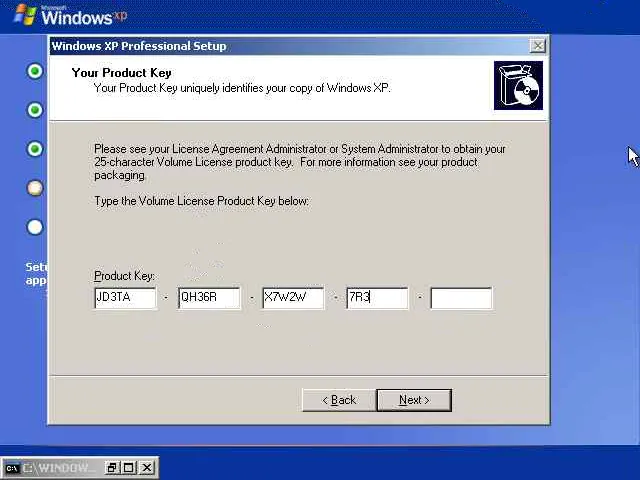Click the current orange setup step indicator

(x=35, y=188)
